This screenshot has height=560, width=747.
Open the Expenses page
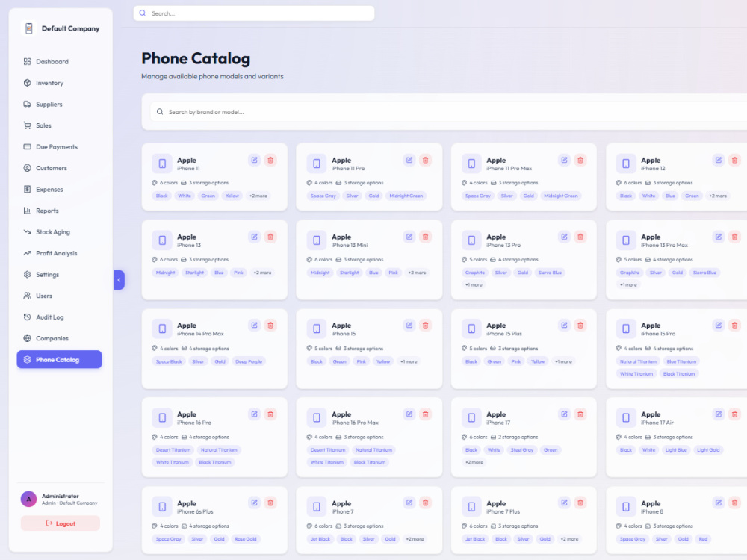pyautogui.click(x=60, y=190)
